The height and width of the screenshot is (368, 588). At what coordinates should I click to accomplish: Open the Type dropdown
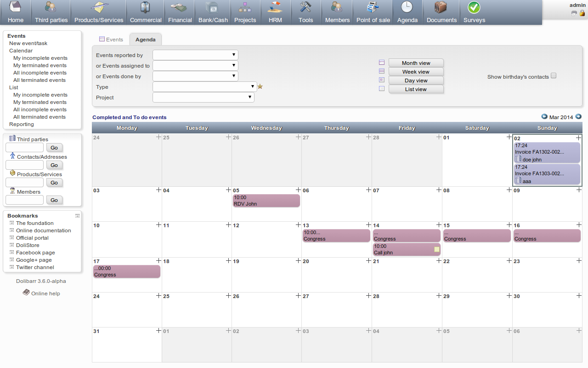click(x=204, y=87)
